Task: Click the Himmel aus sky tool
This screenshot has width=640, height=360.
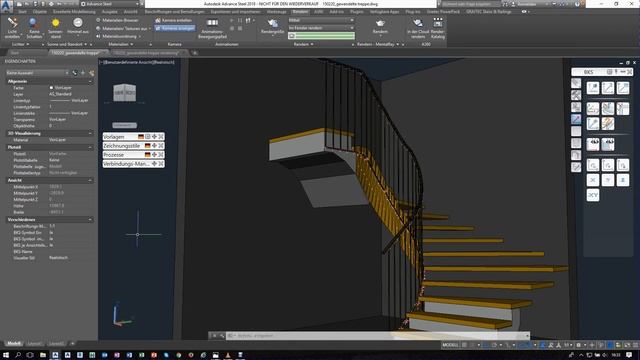Action: 78,26
